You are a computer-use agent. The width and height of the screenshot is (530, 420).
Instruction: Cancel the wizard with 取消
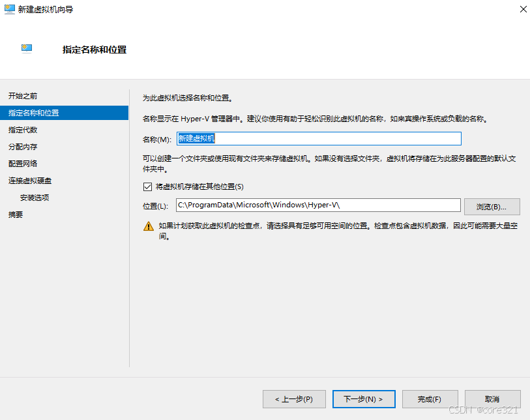pos(492,399)
